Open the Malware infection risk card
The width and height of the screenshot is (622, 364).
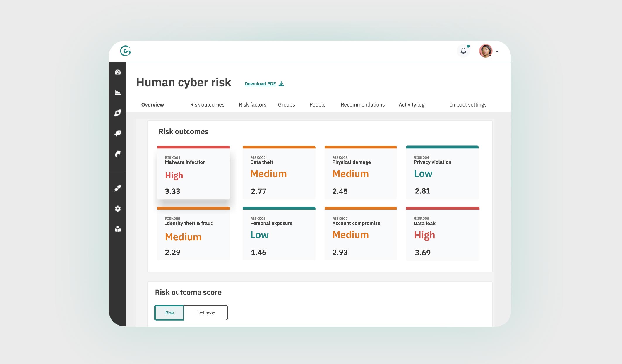click(193, 173)
